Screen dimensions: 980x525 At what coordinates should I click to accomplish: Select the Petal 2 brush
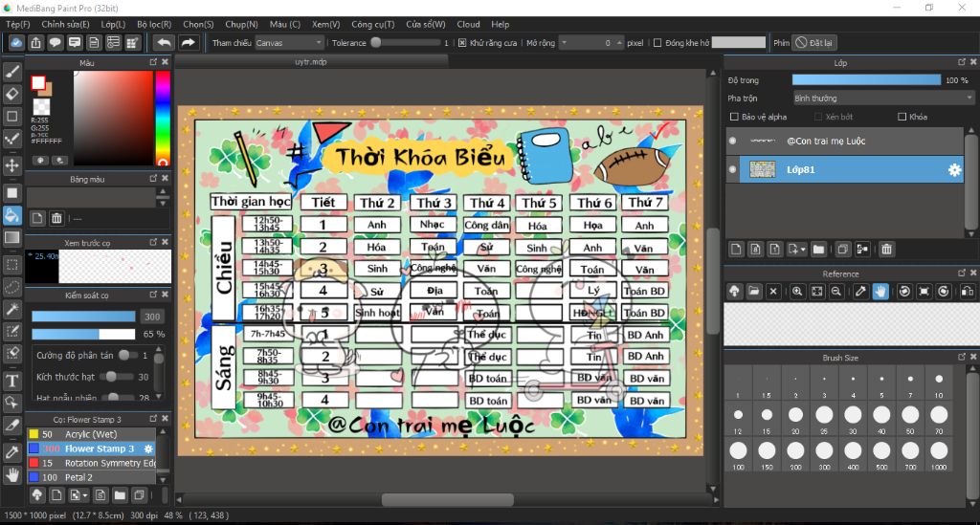(x=91, y=477)
